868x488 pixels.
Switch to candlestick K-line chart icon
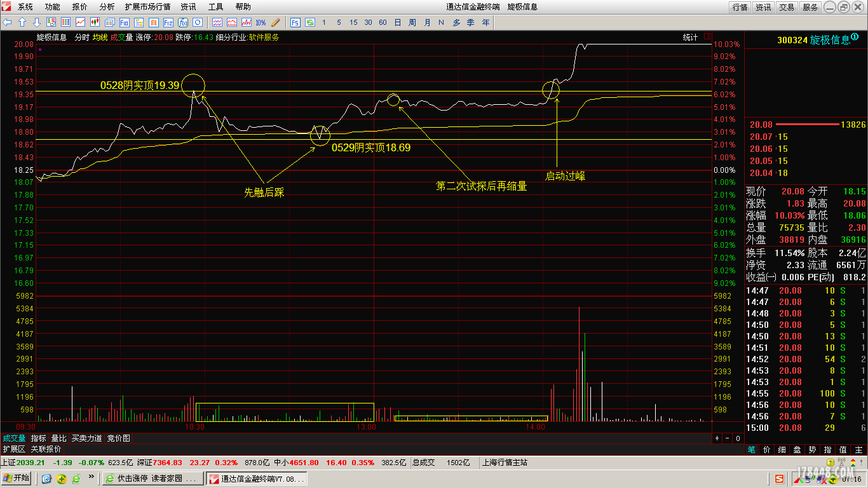(95, 22)
